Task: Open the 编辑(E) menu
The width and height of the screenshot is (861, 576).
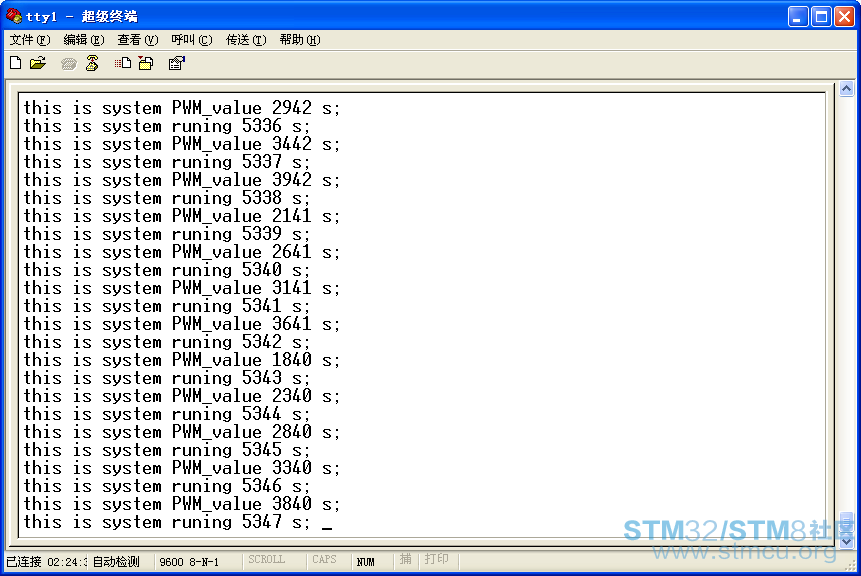Action: coord(83,40)
